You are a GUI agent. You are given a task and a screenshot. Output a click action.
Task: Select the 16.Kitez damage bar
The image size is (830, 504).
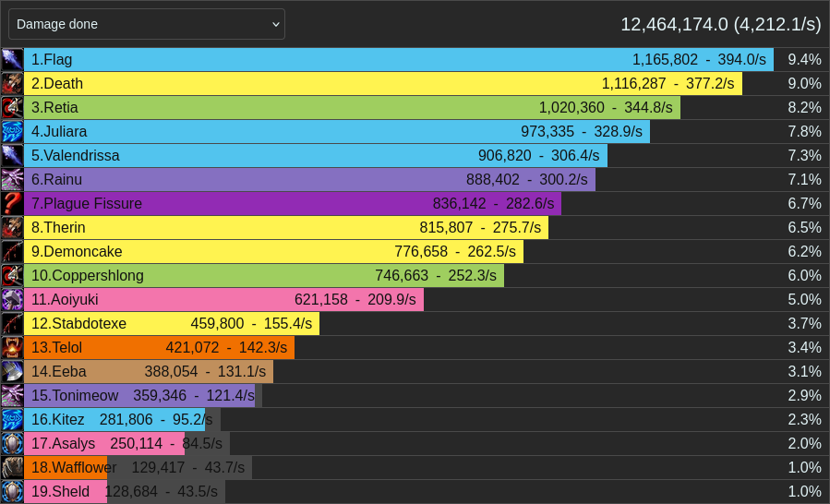pos(114,419)
